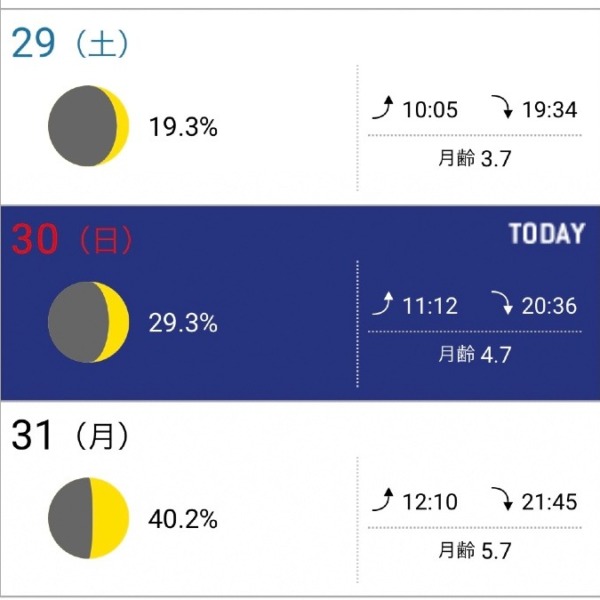Click the moonset arrow icon beside 21:45
Image resolution: width=600 pixels, height=600 pixels.
tap(502, 499)
